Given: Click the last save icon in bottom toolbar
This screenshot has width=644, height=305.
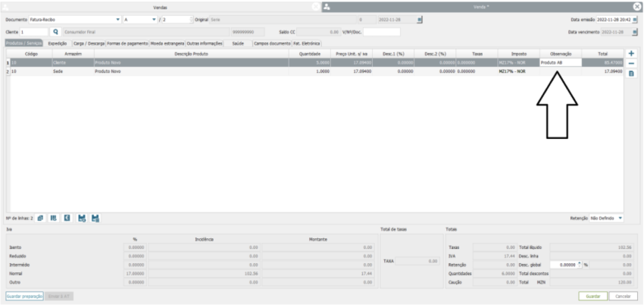Looking at the screenshot, I should click(x=95, y=219).
